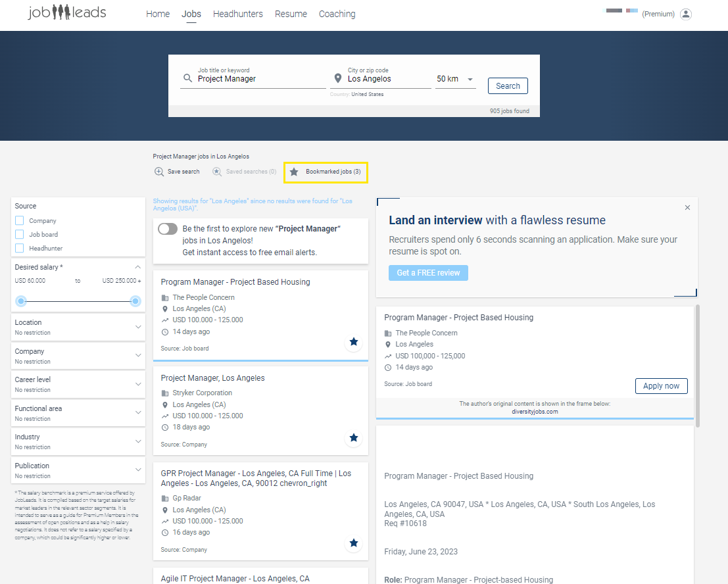728x584 pixels.
Task: Go to the Home tab
Action: coord(158,14)
